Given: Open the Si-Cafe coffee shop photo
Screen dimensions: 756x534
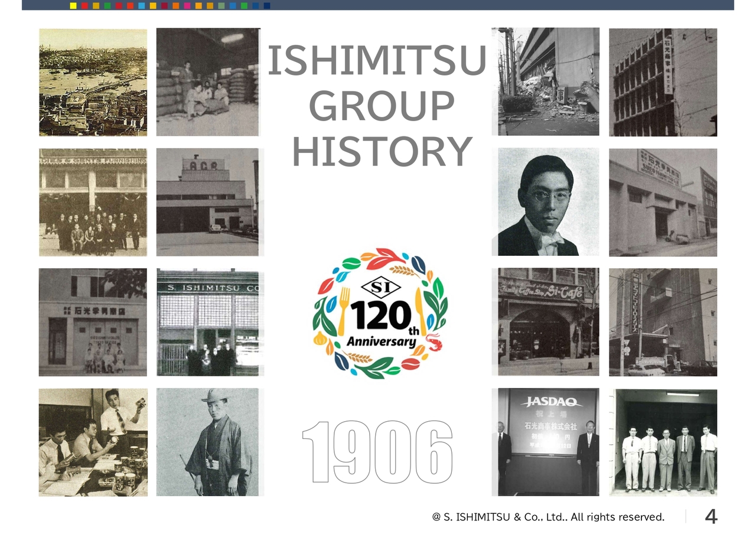Looking at the screenshot, I should tap(549, 322).
